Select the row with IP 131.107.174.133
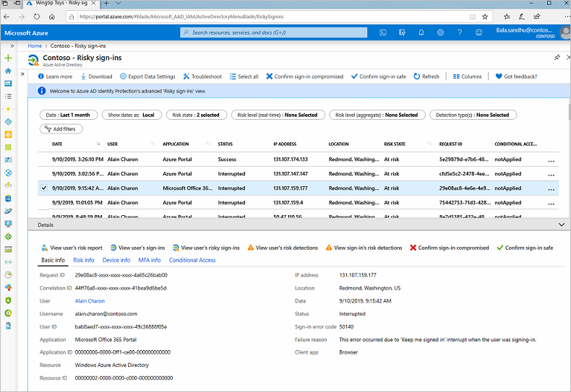 point(298,160)
